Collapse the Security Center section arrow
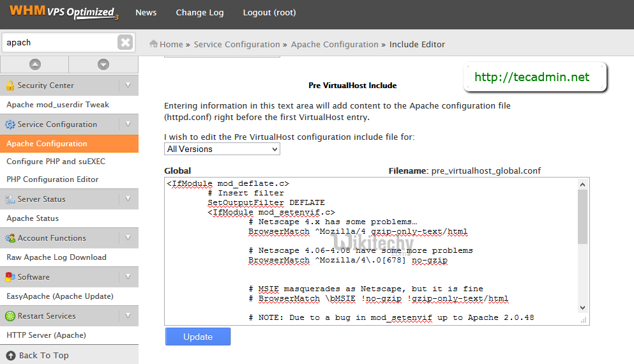This screenshot has width=634, height=364. [x=128, y=85]
